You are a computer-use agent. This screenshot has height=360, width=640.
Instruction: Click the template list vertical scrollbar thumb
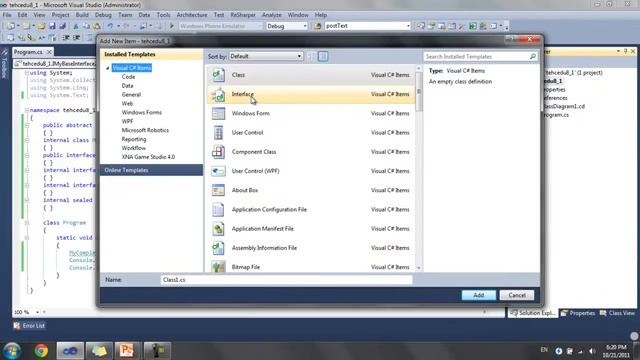tap(419, 92)
